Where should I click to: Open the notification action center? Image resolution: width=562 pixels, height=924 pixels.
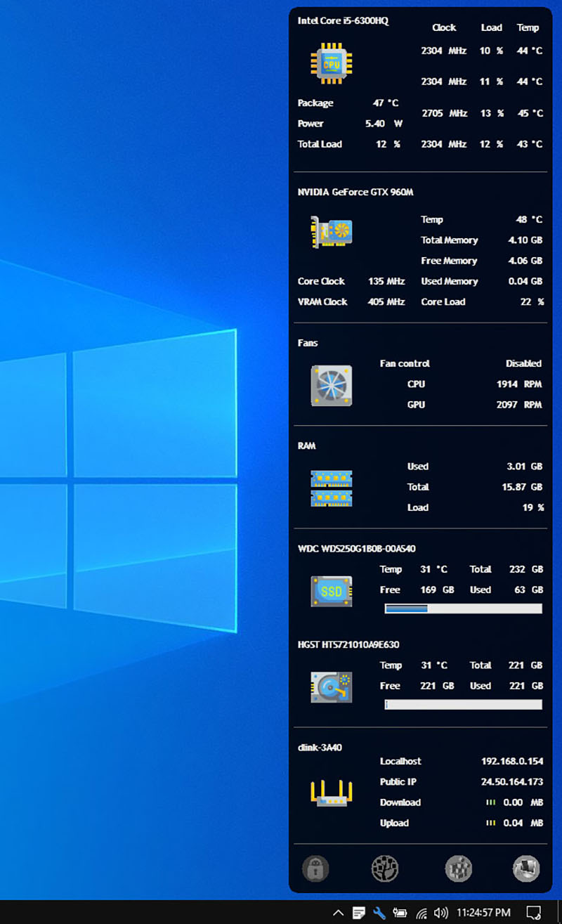click(x=534, y=913)
